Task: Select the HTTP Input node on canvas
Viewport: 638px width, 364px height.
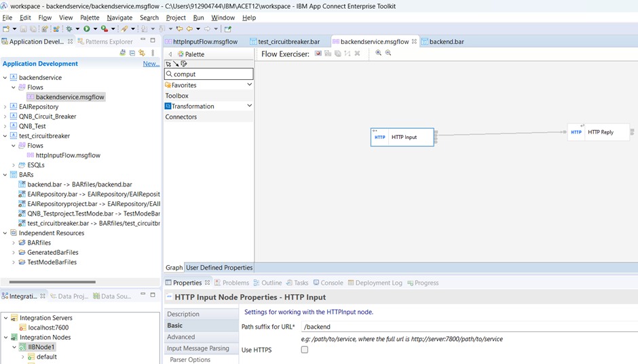Action: tap(402, 138)
